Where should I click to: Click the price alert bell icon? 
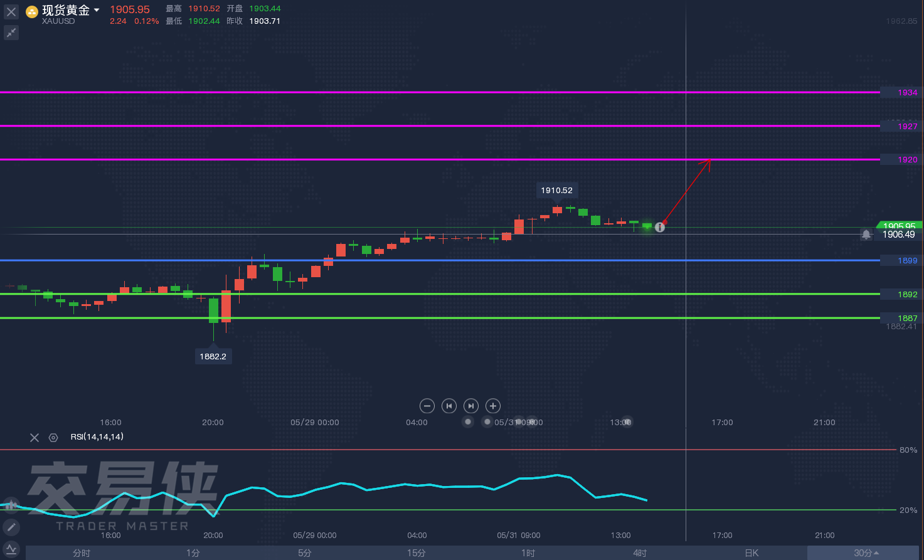coord(866,235)
